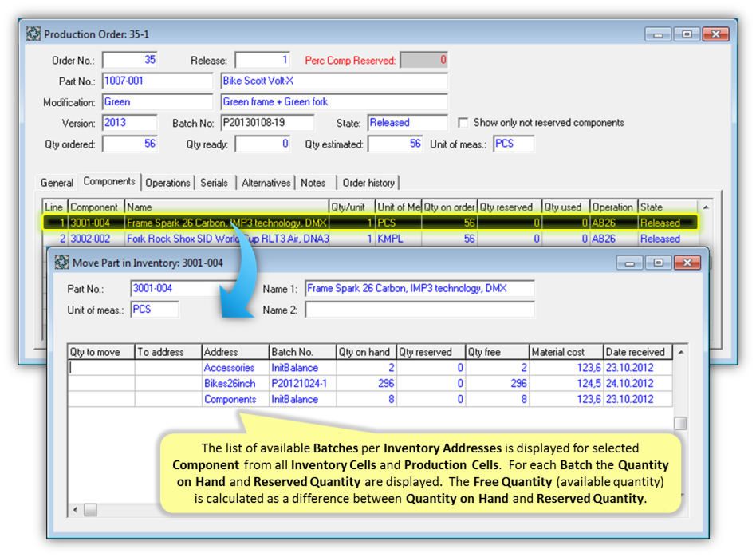
Task: Click the Qty ordered field
Action: 130,144
